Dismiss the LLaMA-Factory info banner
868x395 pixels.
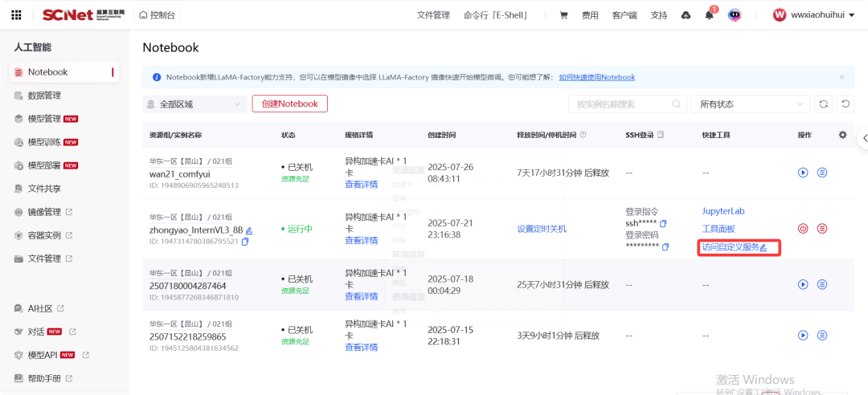pos(841,77)
